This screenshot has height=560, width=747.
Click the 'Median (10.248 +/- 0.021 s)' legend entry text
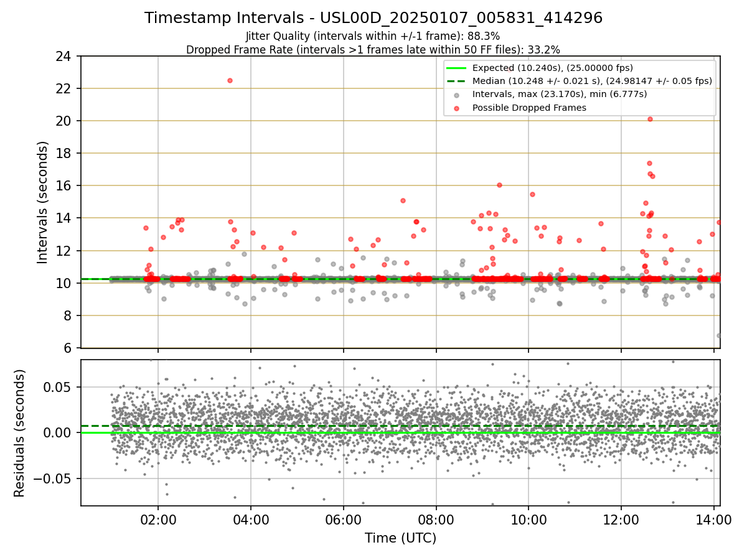[592, 81]
